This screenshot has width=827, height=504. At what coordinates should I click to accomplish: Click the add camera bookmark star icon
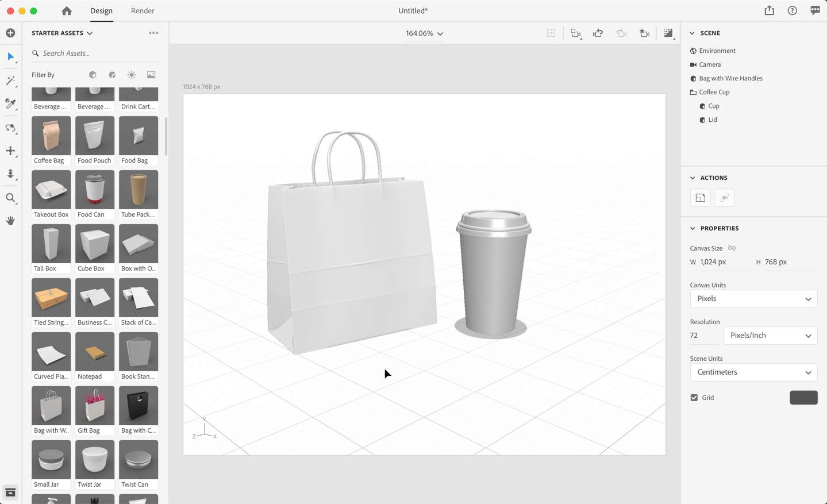click(x=644, y=33)
